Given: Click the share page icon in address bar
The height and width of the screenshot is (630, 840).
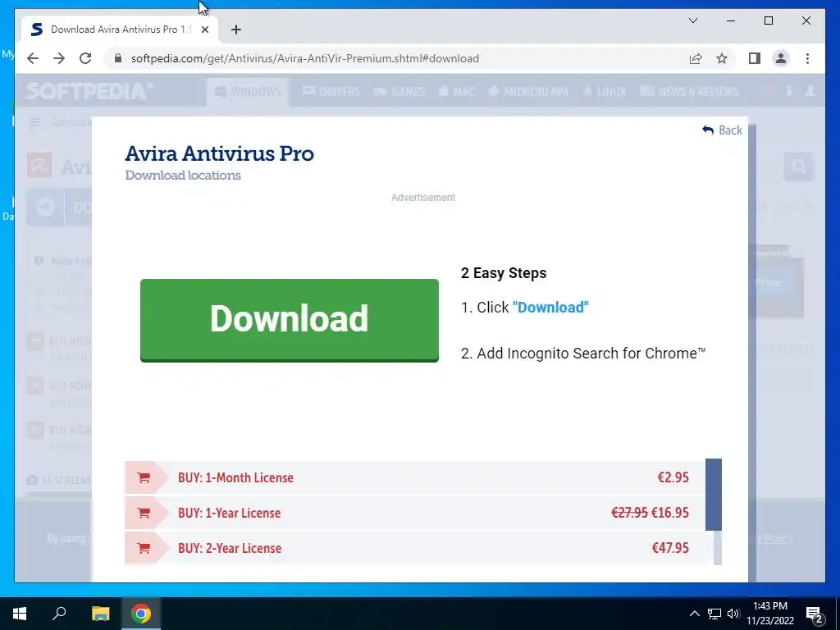Looking at the screenshot, I should pyautogui.click(x=696, y=58).
